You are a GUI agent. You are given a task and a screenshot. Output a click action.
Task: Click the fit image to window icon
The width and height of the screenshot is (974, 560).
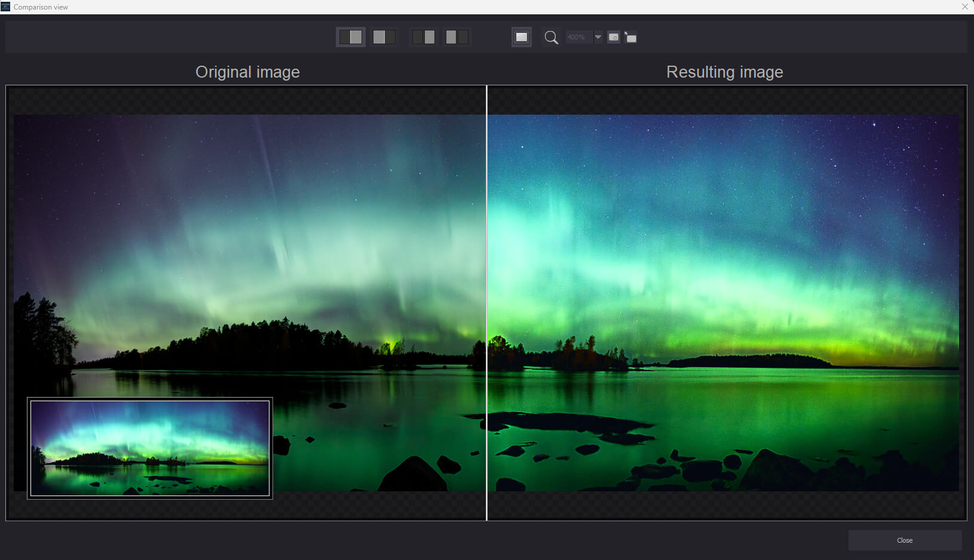pos(522,37)
